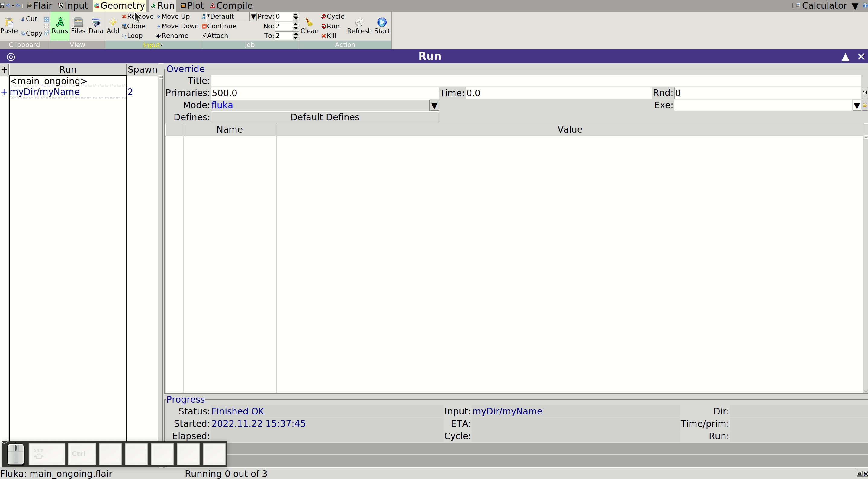The image size is (868, 479).
Task: Toggle the Attach job option
Action: point(215,36)
